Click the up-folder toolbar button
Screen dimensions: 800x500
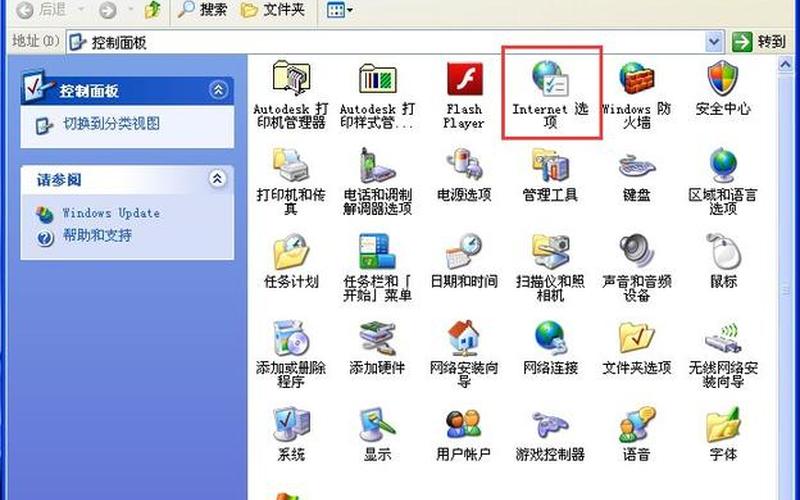tap(153, 10)
